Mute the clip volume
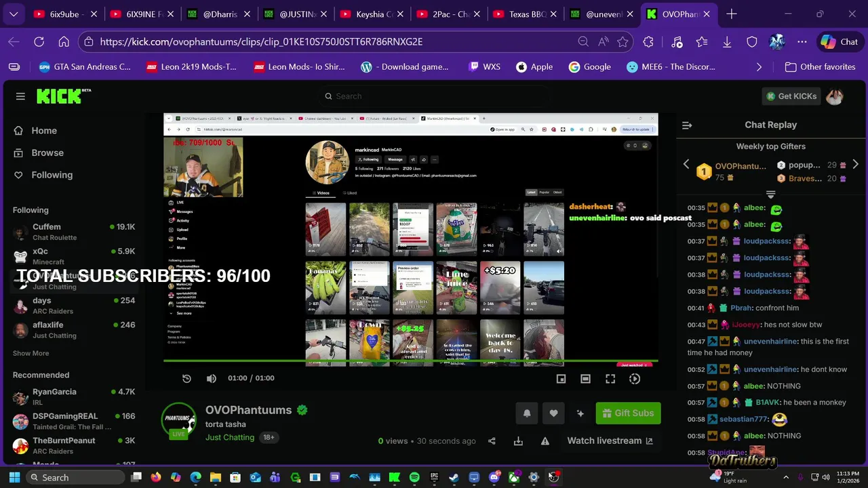This screenshot has width=868, height=488. click(212, 379)
